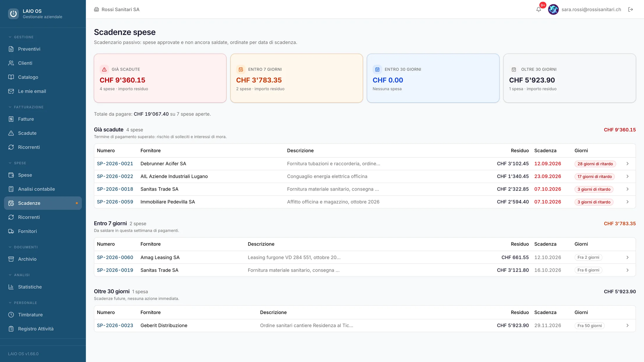Click the Fatture receipt icon
The width and height of the screenshot is (644, 362).
[11, 119]
